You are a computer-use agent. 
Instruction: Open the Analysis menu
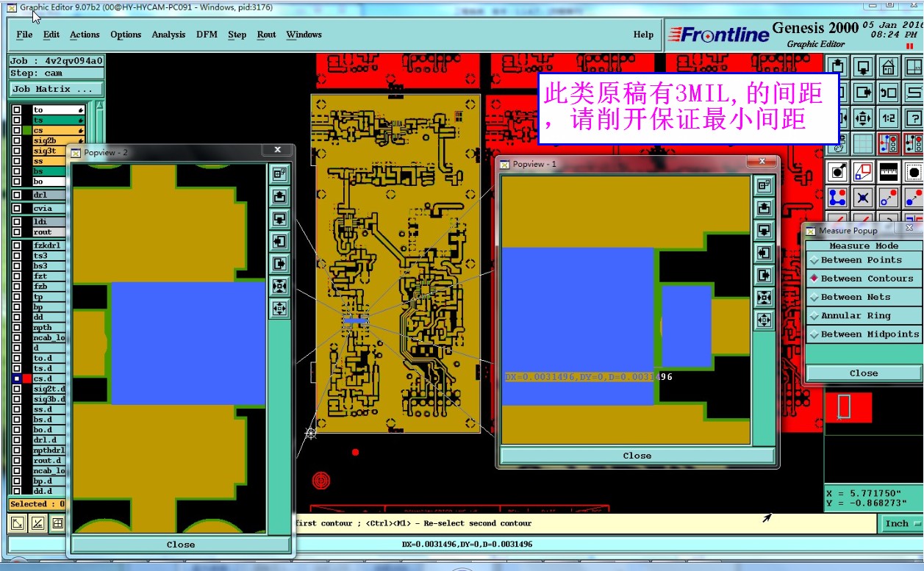pos(168,35)
